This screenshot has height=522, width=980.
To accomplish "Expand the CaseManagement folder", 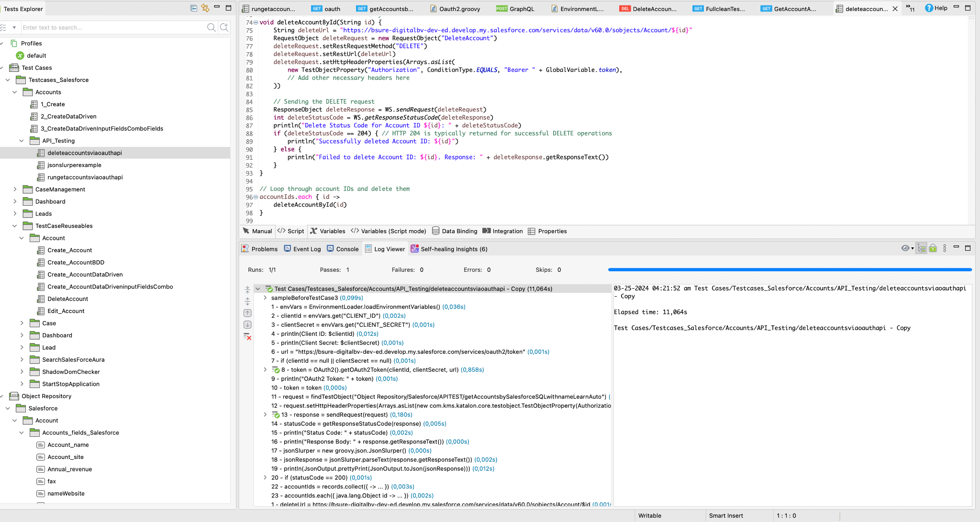I will point(15,189).
